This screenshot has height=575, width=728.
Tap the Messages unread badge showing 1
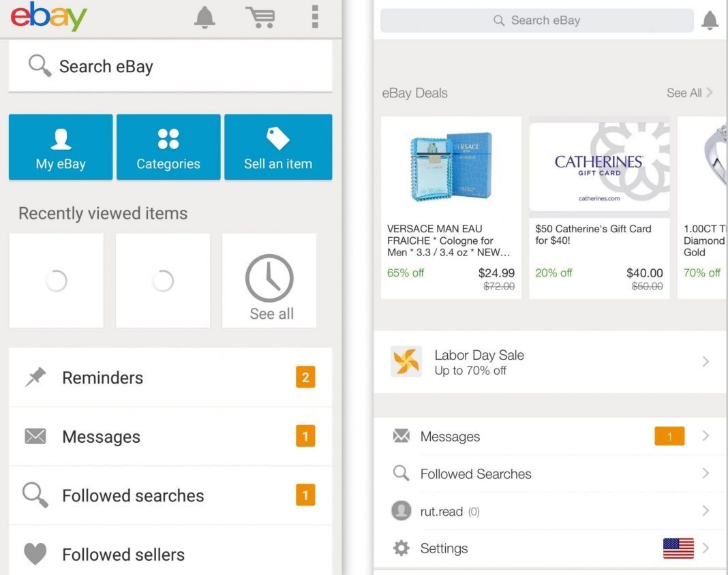(669, 436)
